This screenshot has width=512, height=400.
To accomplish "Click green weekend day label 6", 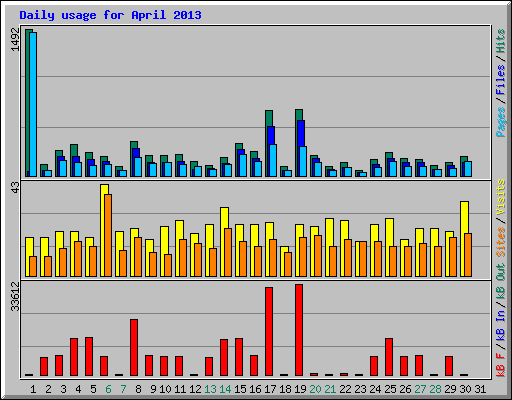I will click(108, 389).
